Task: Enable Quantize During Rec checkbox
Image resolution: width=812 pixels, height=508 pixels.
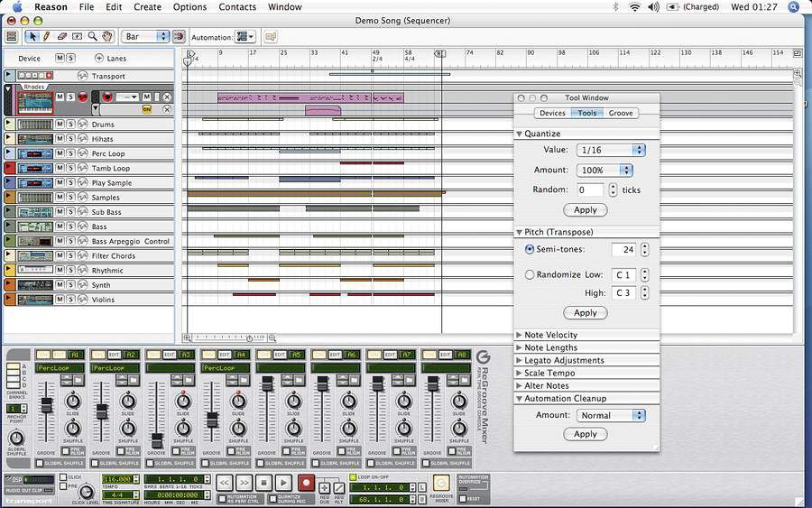Action: 272,499
